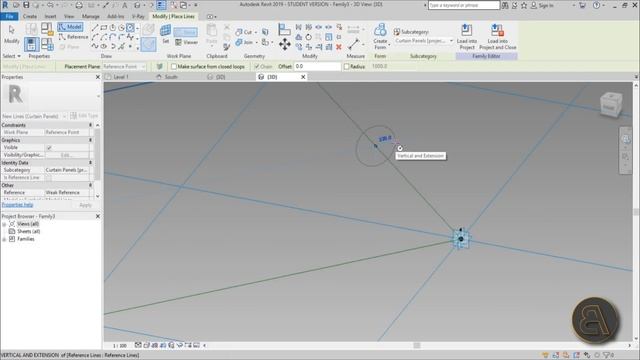Switch to the V-Ray ribbon tab
The height and width of the screenshot is (360, 640).
pyautogui.click(x=138, y=16)
